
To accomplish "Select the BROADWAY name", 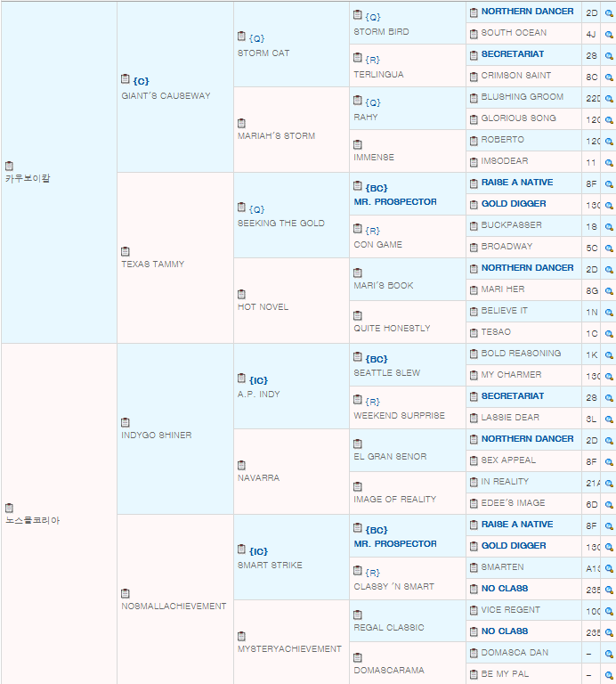I will click(x=507, y=247).
